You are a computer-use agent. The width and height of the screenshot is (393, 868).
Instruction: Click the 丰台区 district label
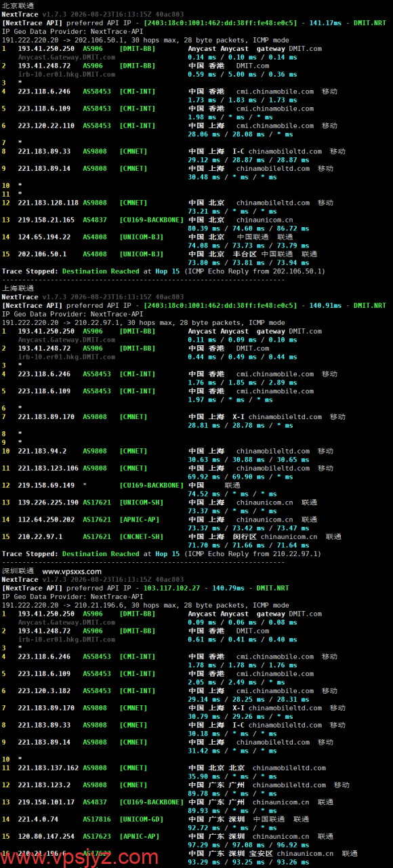coord(244,254)
